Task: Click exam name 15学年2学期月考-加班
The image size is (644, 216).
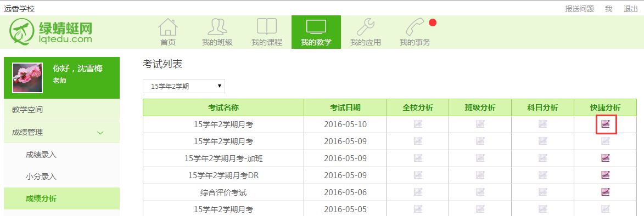Action: [x=223, y=158]
